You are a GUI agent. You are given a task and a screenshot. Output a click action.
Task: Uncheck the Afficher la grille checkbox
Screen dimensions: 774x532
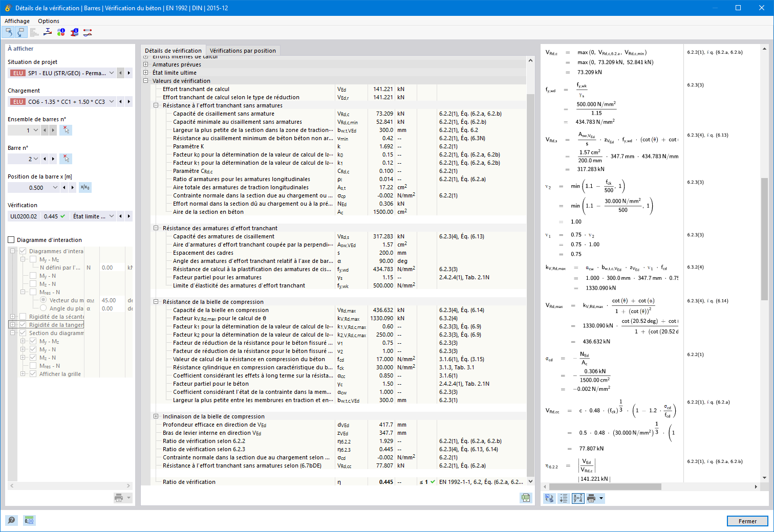coord(33,374)
